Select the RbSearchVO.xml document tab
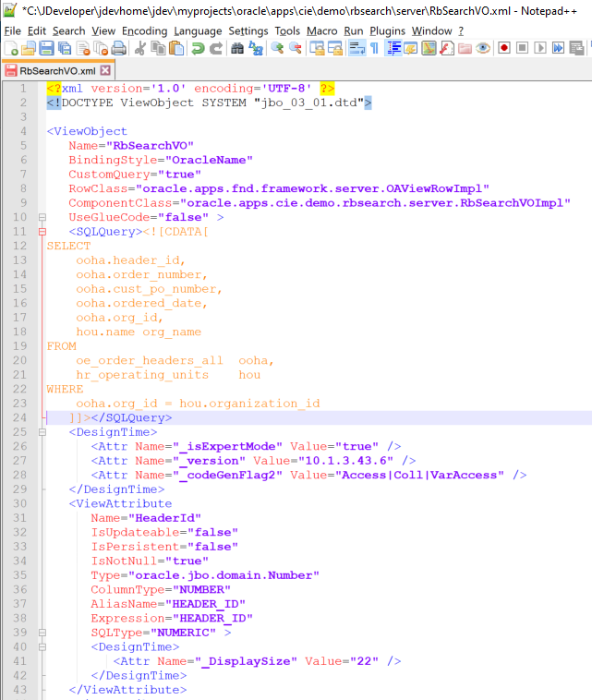The height and width of the screenshot is (700, 592). click(x=58, y=70)
